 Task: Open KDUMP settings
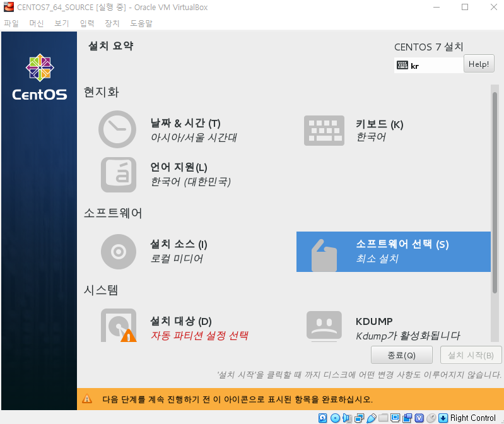(374, 321)
